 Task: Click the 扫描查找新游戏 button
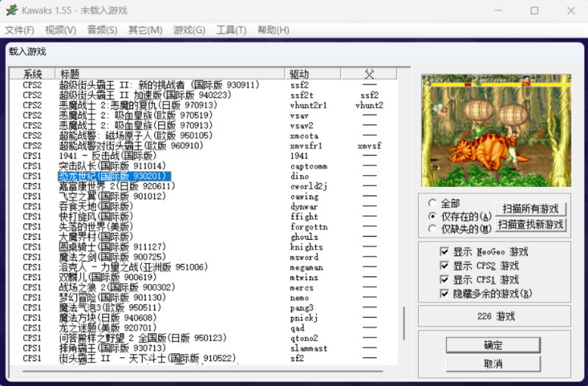point(531,225)
